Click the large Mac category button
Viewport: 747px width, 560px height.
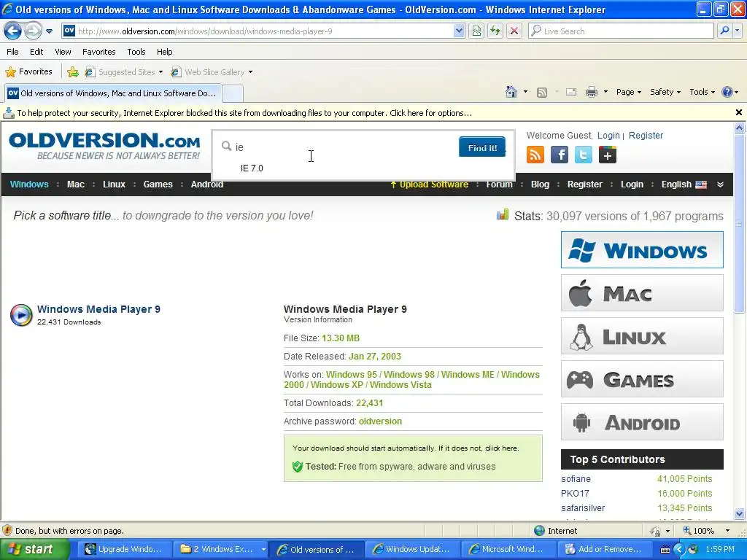[x=642, y=293]
